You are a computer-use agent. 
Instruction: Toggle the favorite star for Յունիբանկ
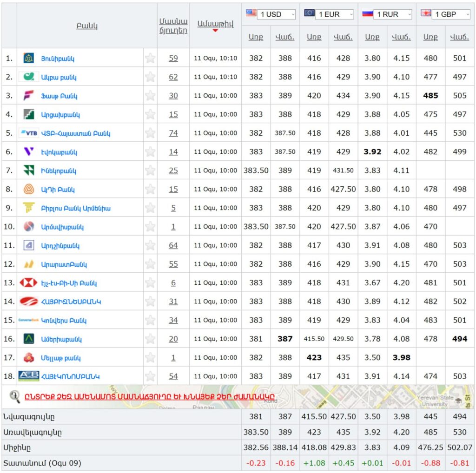tap(150, 59)
